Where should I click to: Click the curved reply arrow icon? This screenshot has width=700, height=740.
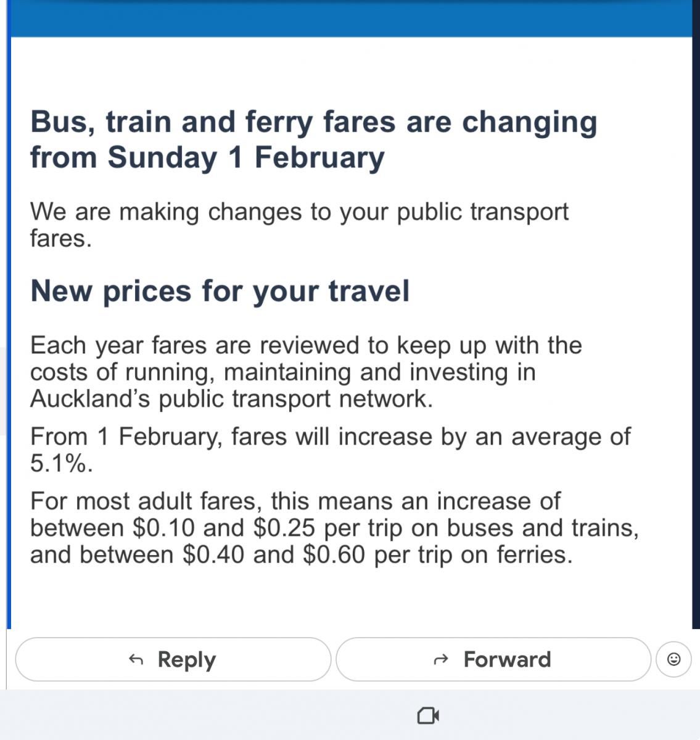click(x=136, y=660)
